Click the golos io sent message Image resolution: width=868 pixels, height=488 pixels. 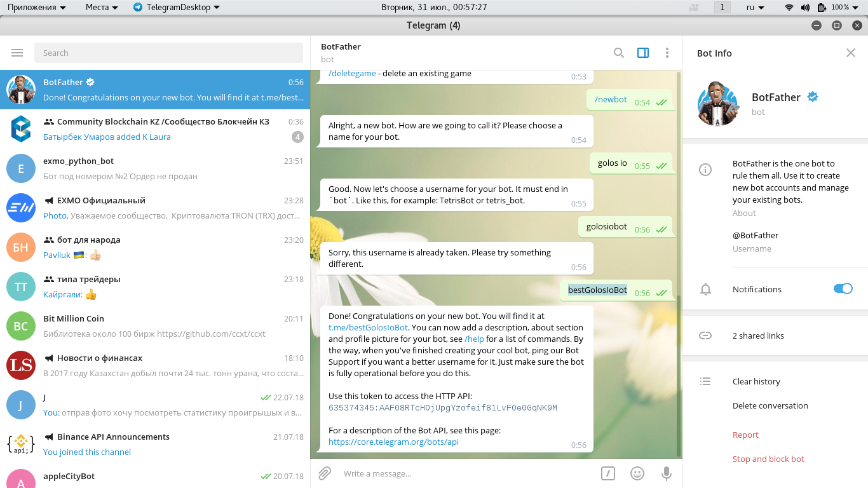click(x=631, y=163)
